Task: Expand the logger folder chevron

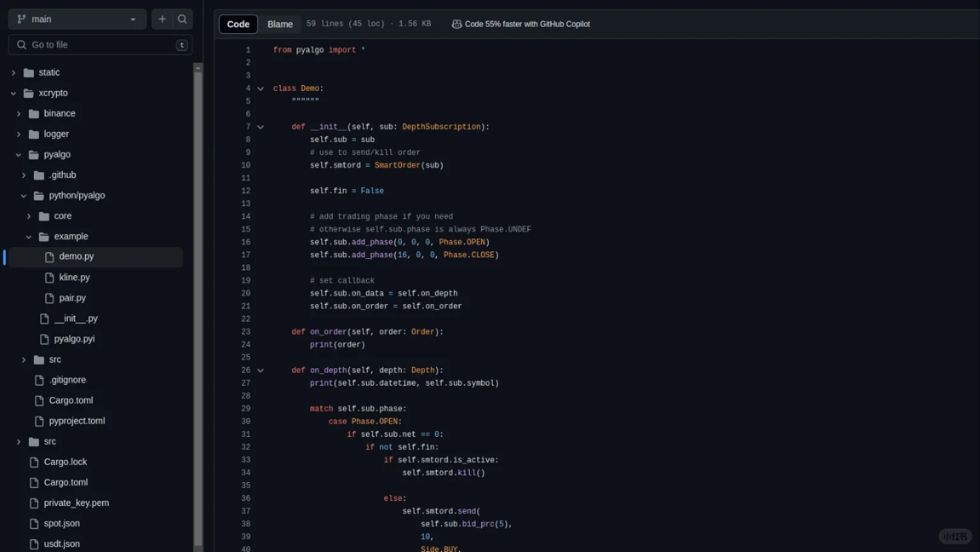Action: [19, 134]
